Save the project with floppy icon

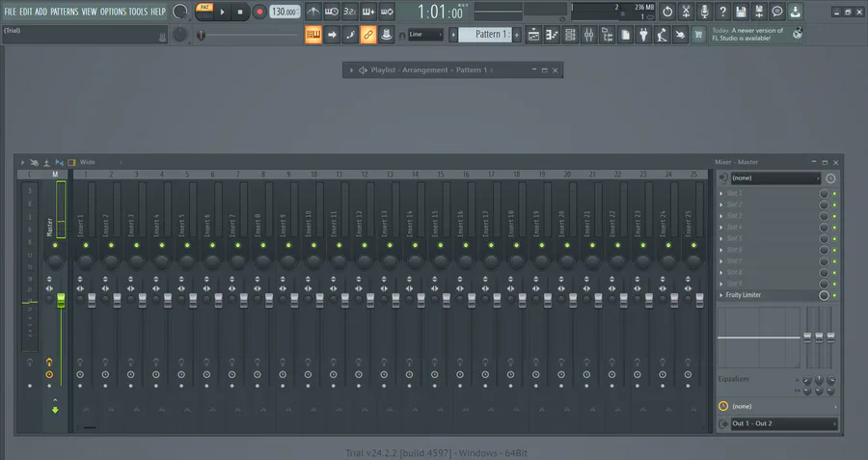point(741,11)
